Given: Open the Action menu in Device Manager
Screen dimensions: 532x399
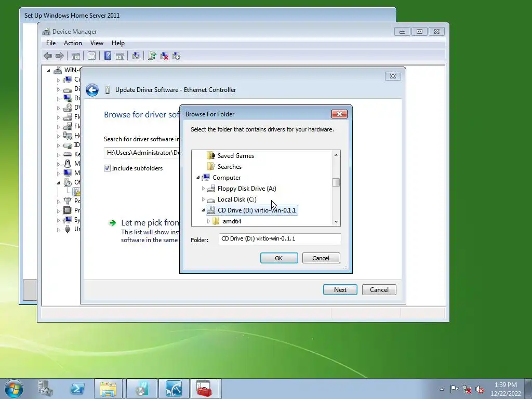Looking at the screenshot, I should point(73,43).
